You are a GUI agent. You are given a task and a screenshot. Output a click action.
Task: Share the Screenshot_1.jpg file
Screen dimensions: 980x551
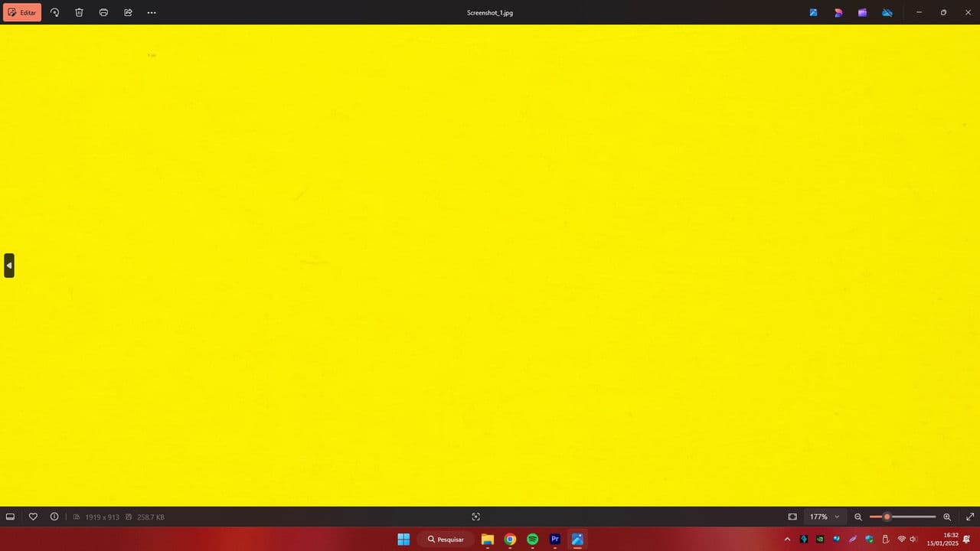(128, 13)
